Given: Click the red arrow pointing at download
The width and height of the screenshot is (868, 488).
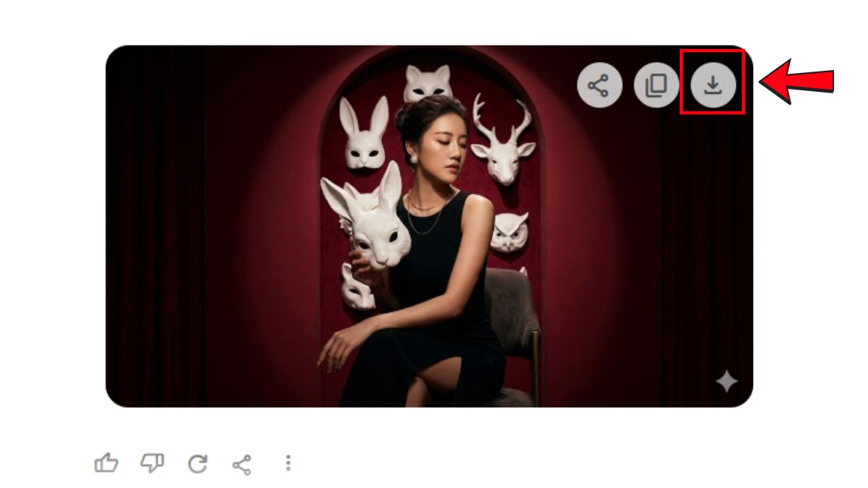Looking at the screenshot, I should [796, 82].
